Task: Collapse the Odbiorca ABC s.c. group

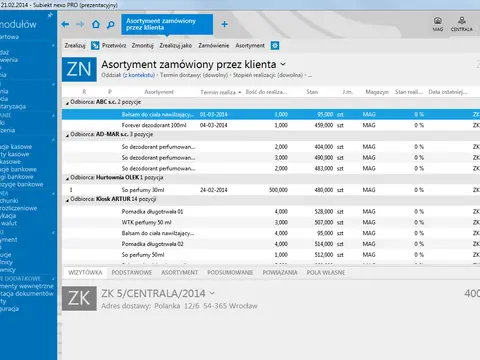Action: 67,103
